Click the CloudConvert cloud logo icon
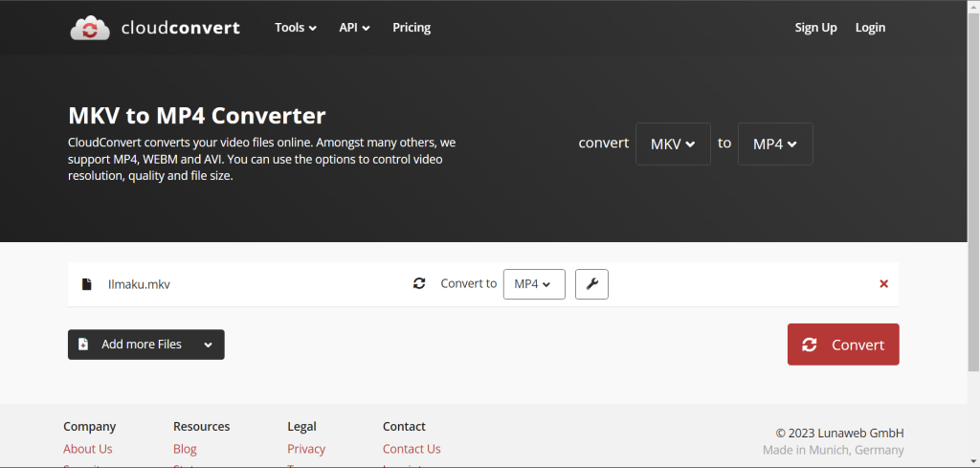The height and width of the screenshot is (468, 980). (x=91, y=28)
